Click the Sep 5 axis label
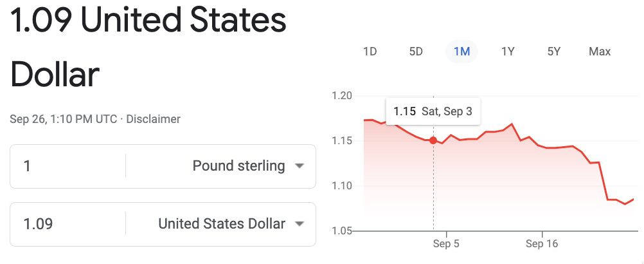The height and width of the screenshot is (264, 644). click(x=446, y=244)
